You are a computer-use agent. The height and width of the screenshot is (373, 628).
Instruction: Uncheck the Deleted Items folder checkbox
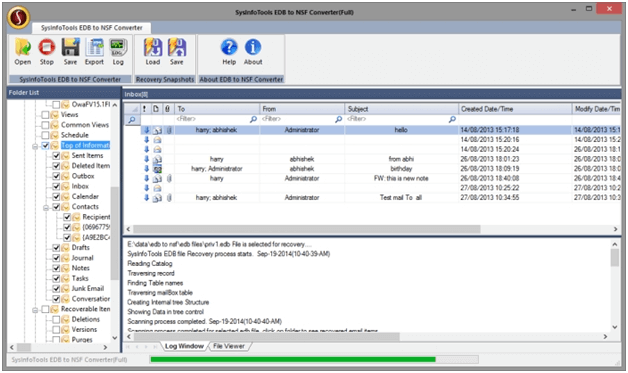pyautogui.click(x=56, y=166)
